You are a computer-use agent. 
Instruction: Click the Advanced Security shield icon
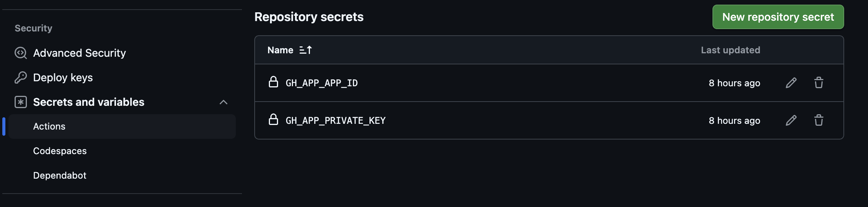[20, 53]
